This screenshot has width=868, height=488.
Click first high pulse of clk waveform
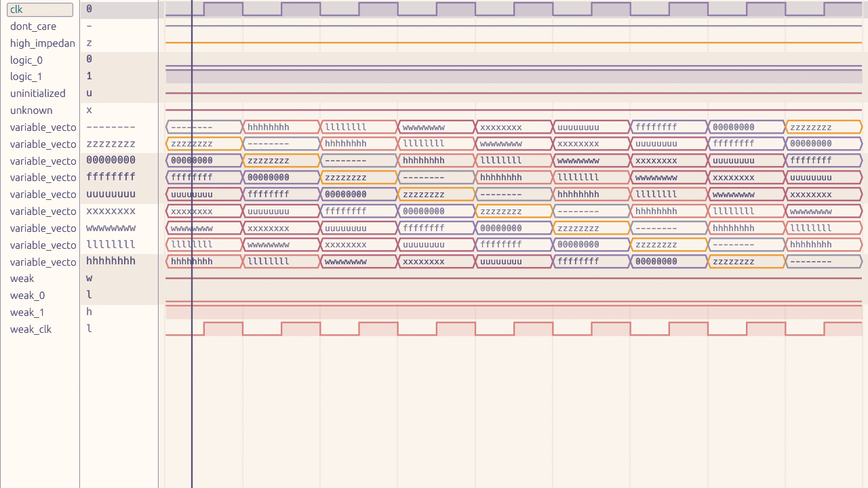tap(223, 9)
